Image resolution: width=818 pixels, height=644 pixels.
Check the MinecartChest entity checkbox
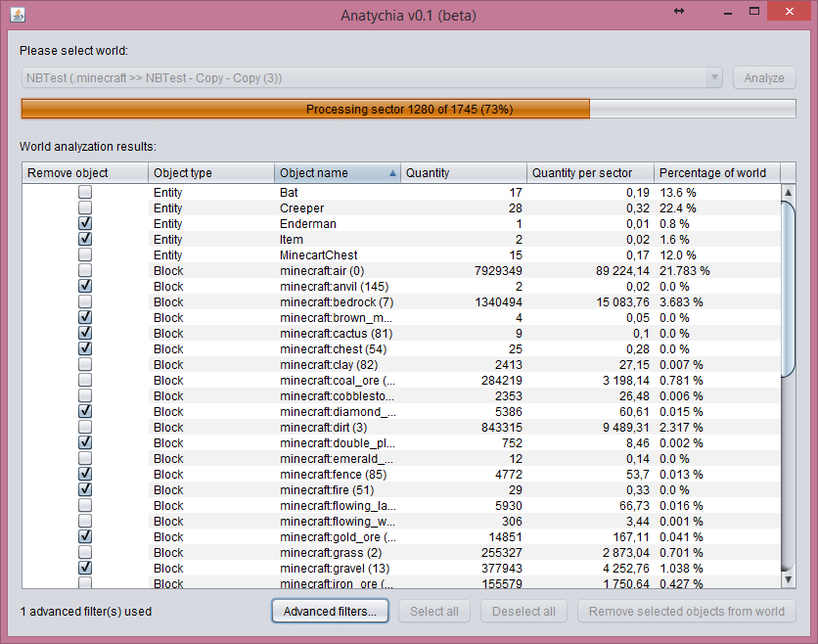85,254
